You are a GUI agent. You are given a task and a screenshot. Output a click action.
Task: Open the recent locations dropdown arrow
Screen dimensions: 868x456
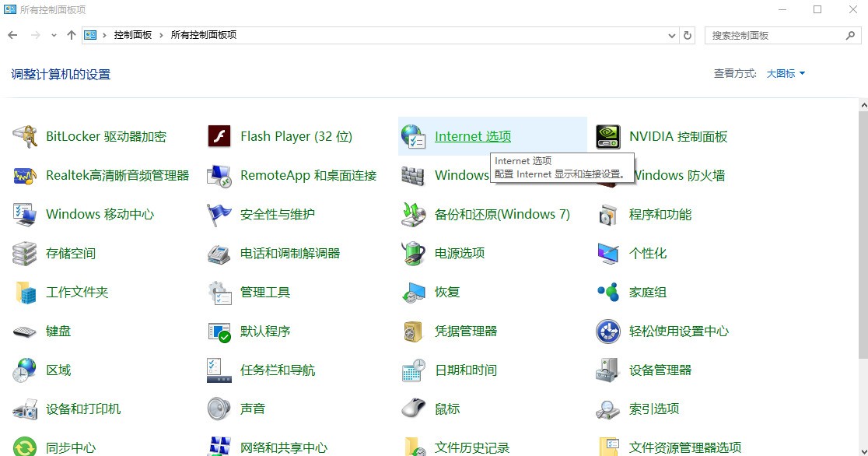pos(54,36)
